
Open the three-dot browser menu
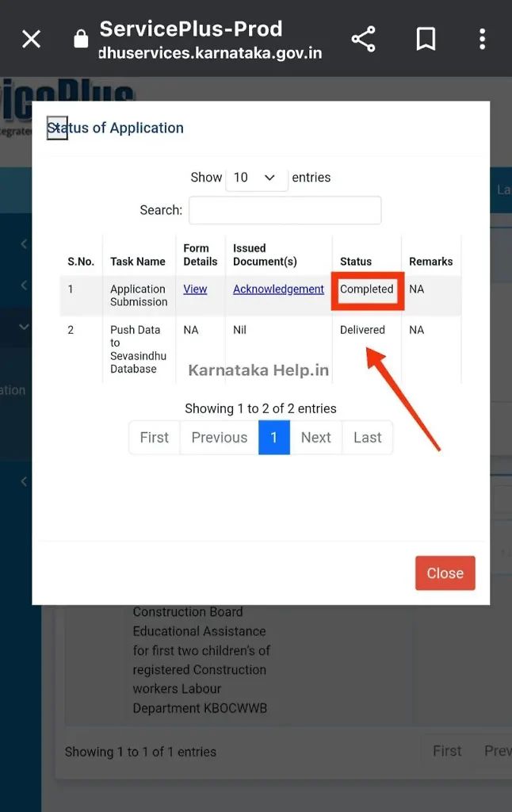tap(482, 39)
